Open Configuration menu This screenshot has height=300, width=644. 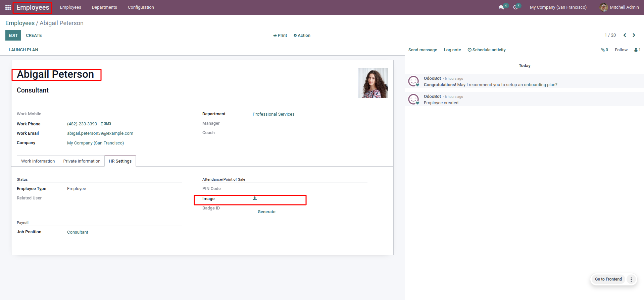point(141,7)
